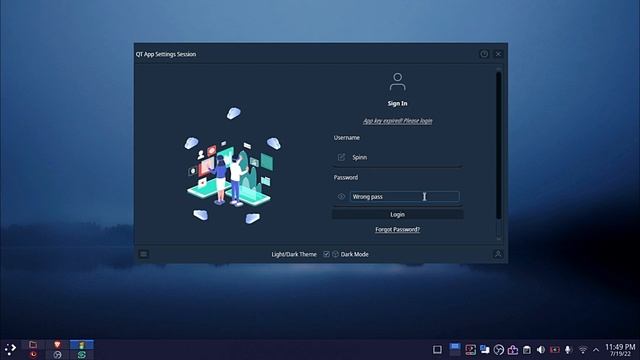Click the microphone tray icon
This screenshot has height=360, width=640.
point(568,349)
